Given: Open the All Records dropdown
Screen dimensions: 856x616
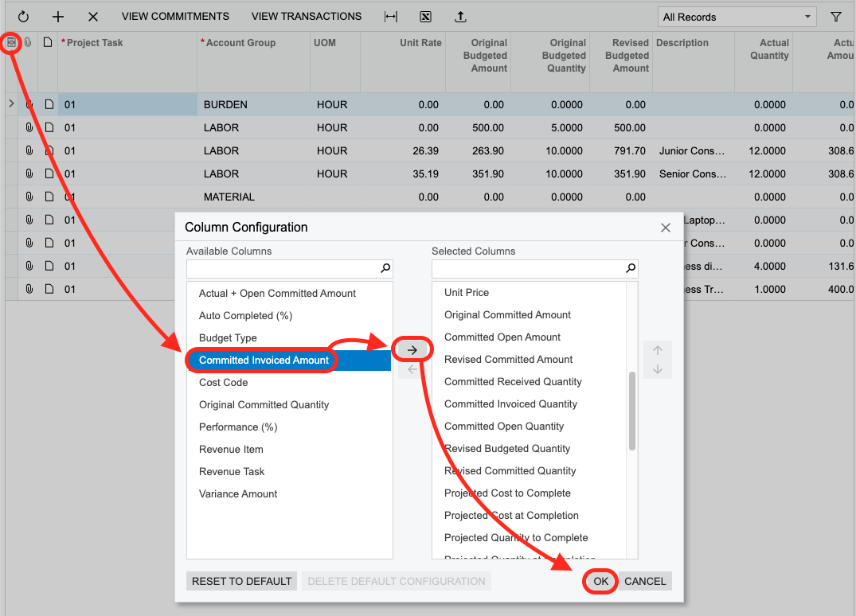Looking at the screenshot, I should (x=737, y=17).
